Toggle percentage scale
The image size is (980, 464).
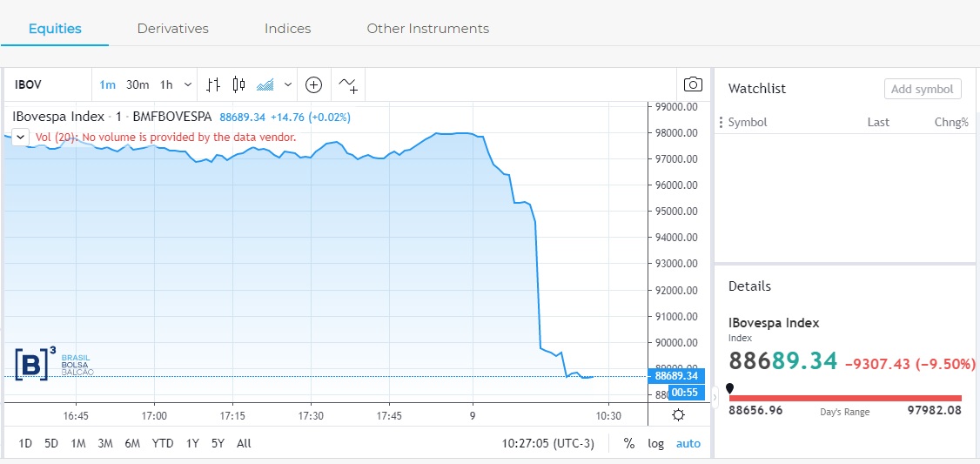(x=629, y=443)
